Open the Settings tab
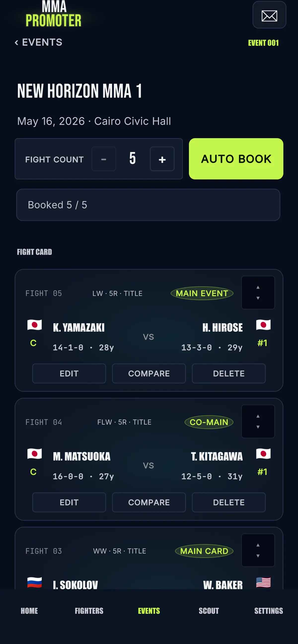Image resolution: width=298 pixels, height=644 pixels. [x=268, y=611]
